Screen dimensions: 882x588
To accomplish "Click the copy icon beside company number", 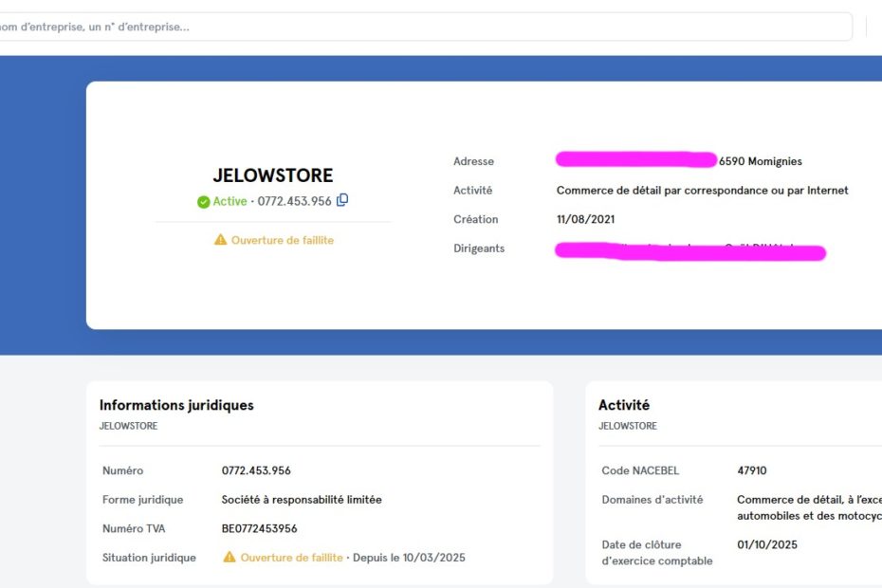I will tap(342, 200).
